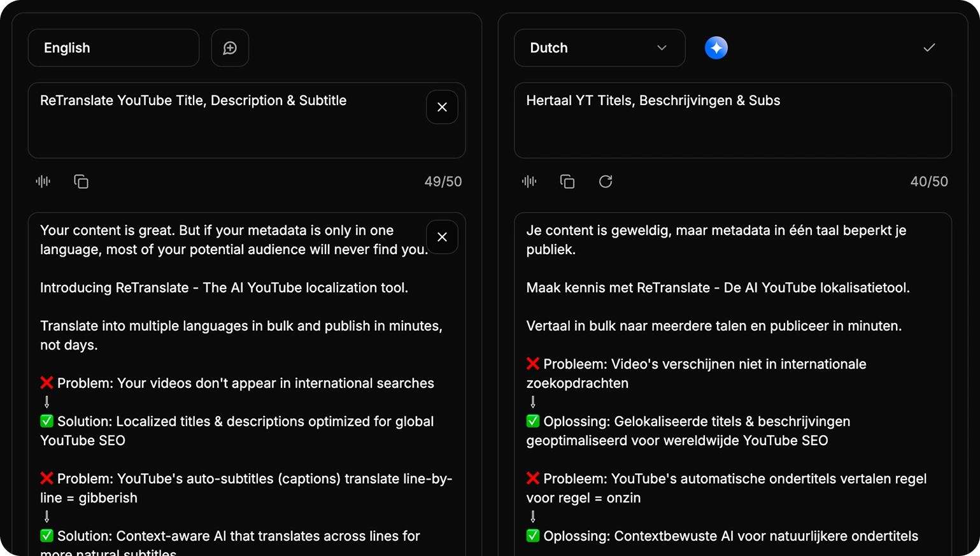Open the English source language selector
Viewport: 980px width, 556px height.
(113, 47)
